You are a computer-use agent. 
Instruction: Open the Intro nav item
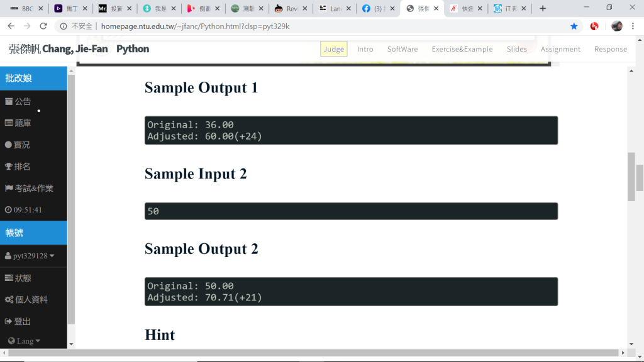365,49
